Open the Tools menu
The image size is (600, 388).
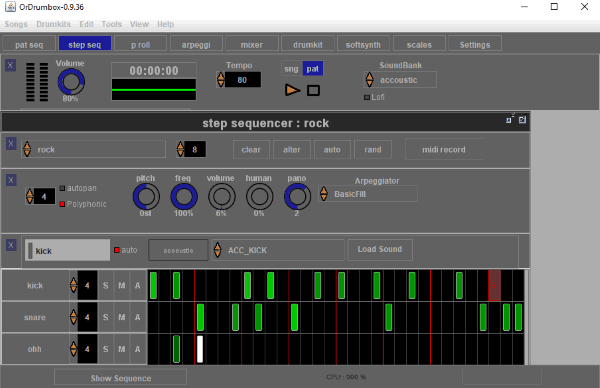(x=111, y=24)
